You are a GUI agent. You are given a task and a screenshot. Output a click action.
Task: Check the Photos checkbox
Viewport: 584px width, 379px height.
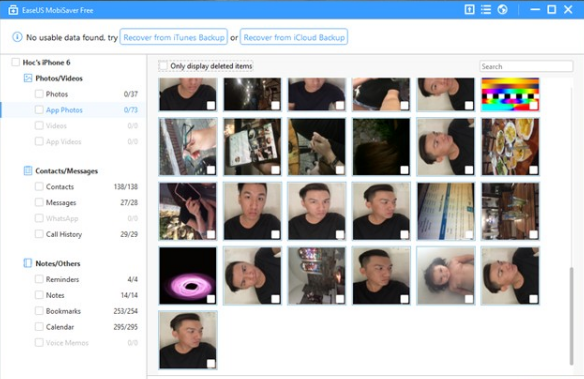(x=39, y=94)
